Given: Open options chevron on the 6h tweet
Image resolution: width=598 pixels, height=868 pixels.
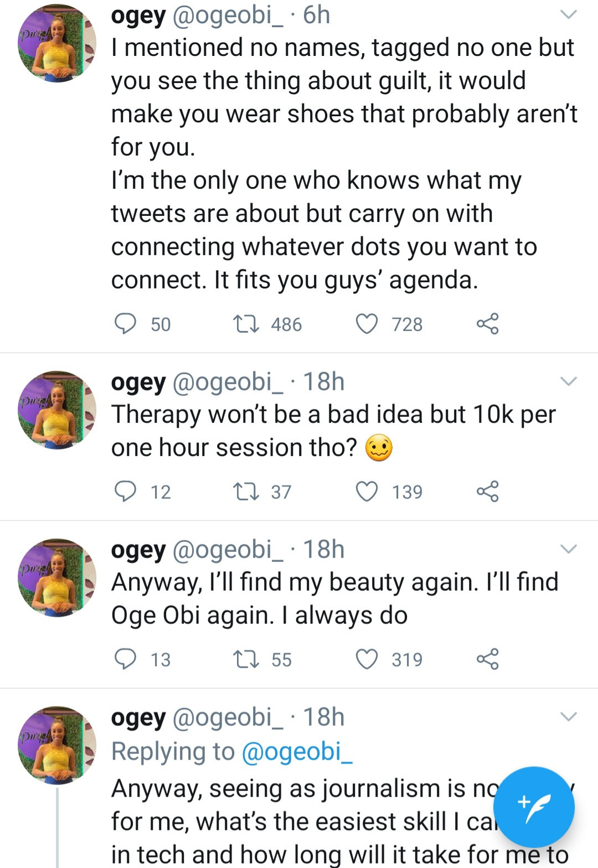Looking at the screenshot, I should point(569,15).
